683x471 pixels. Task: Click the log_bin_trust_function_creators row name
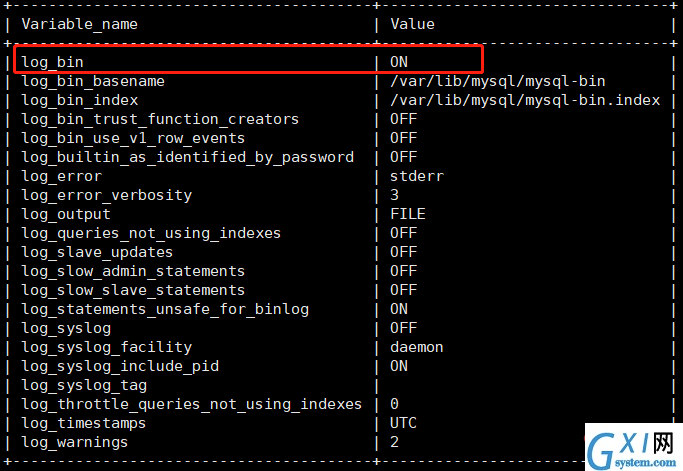160,119
